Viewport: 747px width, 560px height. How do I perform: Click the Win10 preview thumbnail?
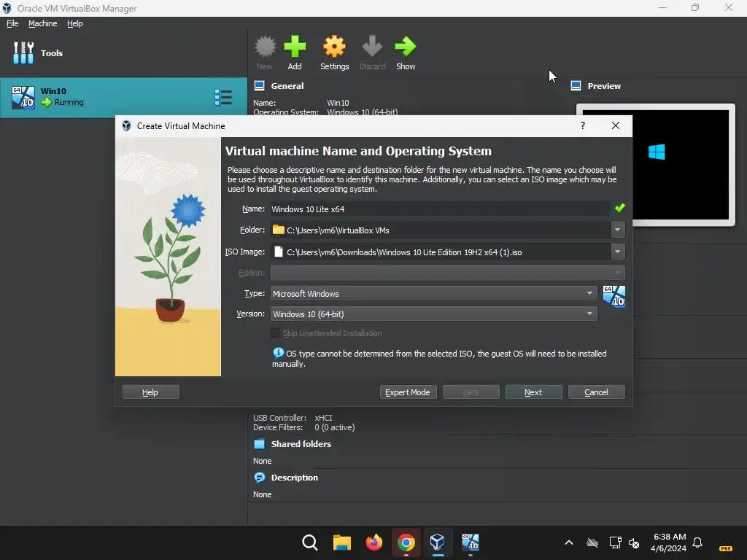pyautogui.click(x=656, y=165)
